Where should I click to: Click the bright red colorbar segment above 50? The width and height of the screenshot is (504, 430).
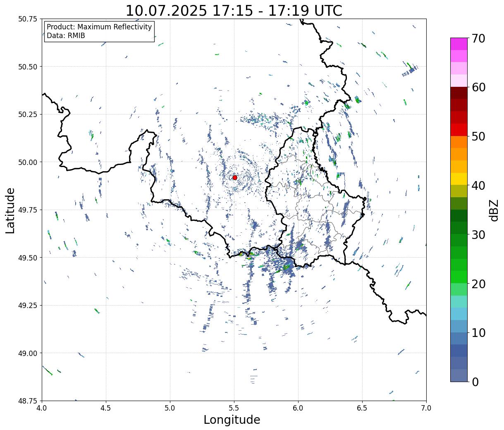pyautogui.click(x=459, y=129)
